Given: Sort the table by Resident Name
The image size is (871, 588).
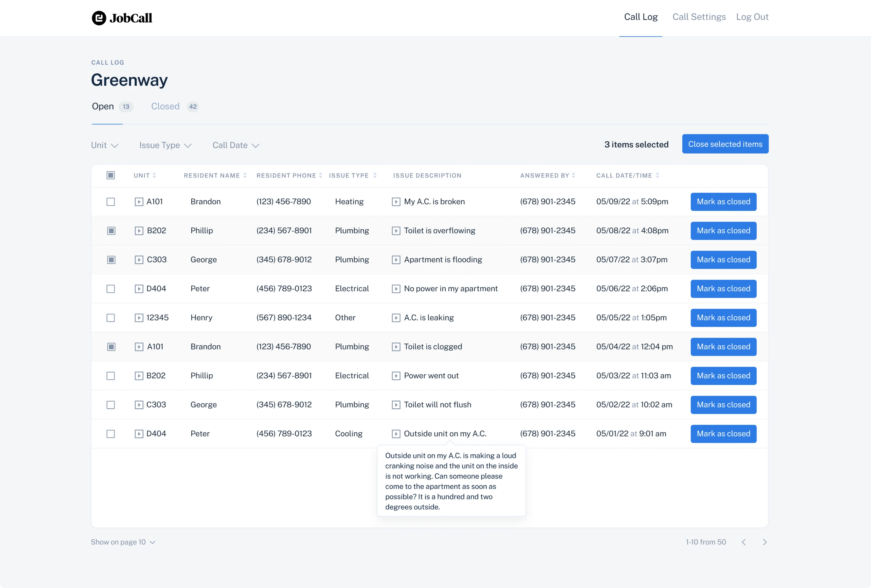Looking at the screenshot, I should coord(245,175).
